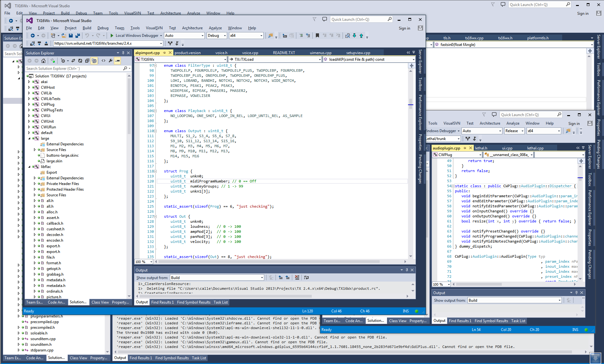Open the VisualSVN menu in front window
The height and width of the screenshot is (364, 604).
pyautogui.click(x=154, y=28)
